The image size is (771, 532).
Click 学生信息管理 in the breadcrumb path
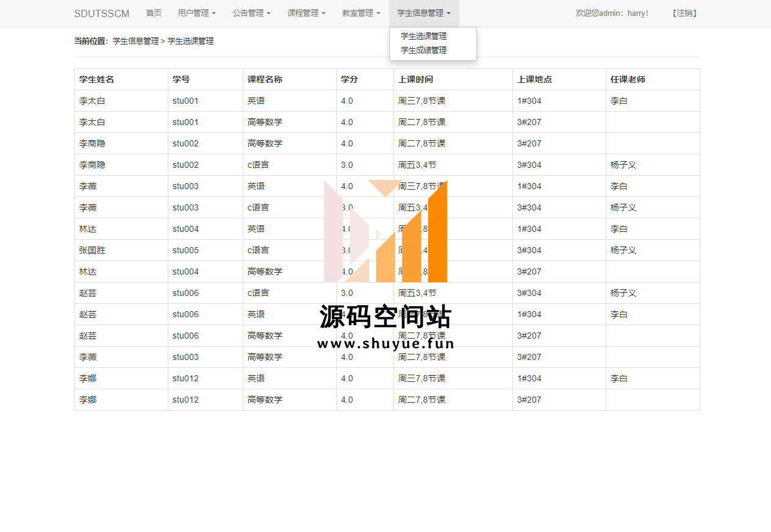pyautogui.click(x=135, y=41)
